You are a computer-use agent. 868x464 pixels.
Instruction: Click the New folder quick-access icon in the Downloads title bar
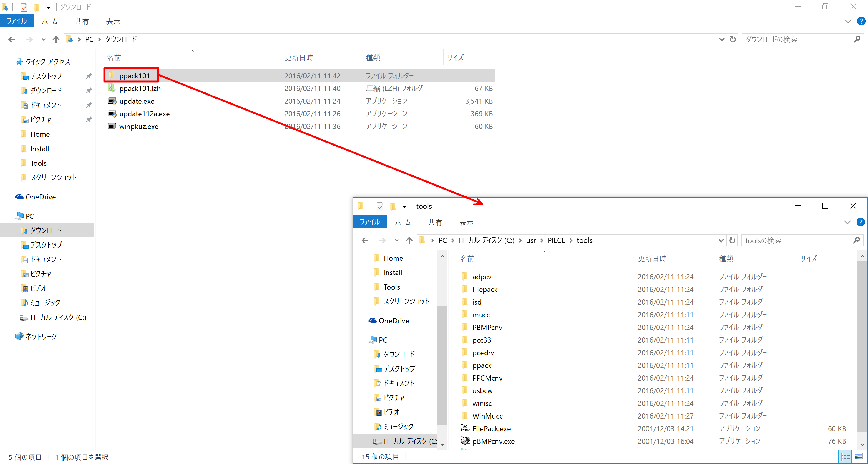pos(37,7)
